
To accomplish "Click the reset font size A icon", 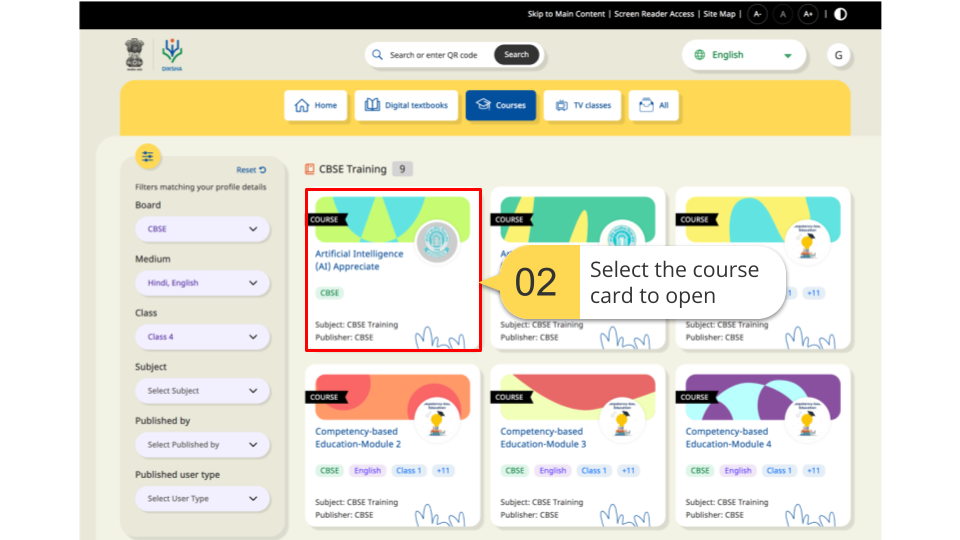I will tap(783, 14).
